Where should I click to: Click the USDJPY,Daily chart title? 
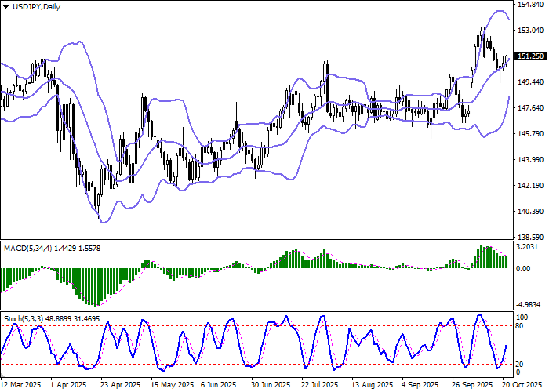(x=35, y=6)
